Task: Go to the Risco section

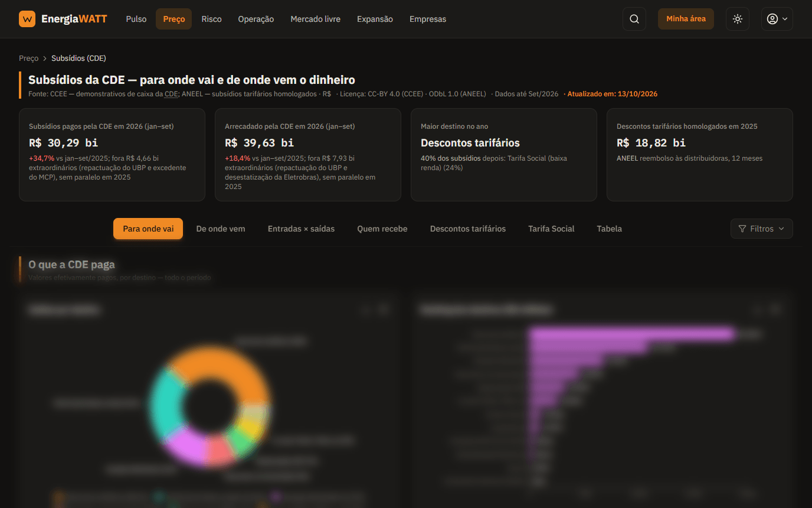Action: point(211,19)
